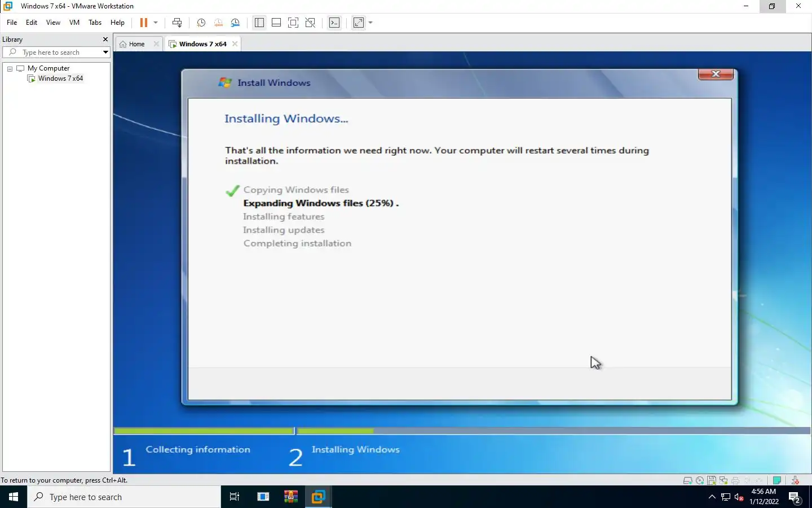This screenshot has height=508, width=812.
Task: Revert the VM to previous snapshot
Action: point(218,23)
